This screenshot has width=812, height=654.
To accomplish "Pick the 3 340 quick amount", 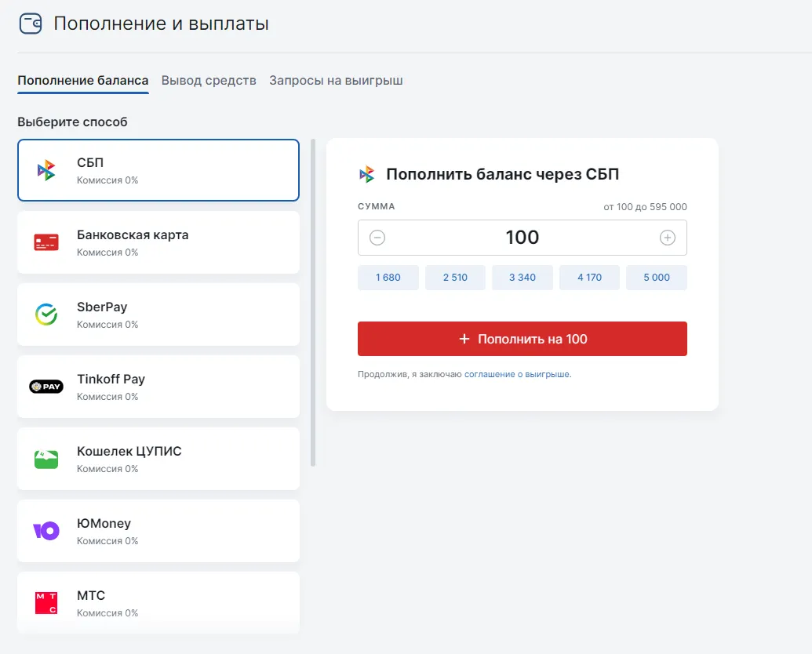I will (x=522, y=278).
